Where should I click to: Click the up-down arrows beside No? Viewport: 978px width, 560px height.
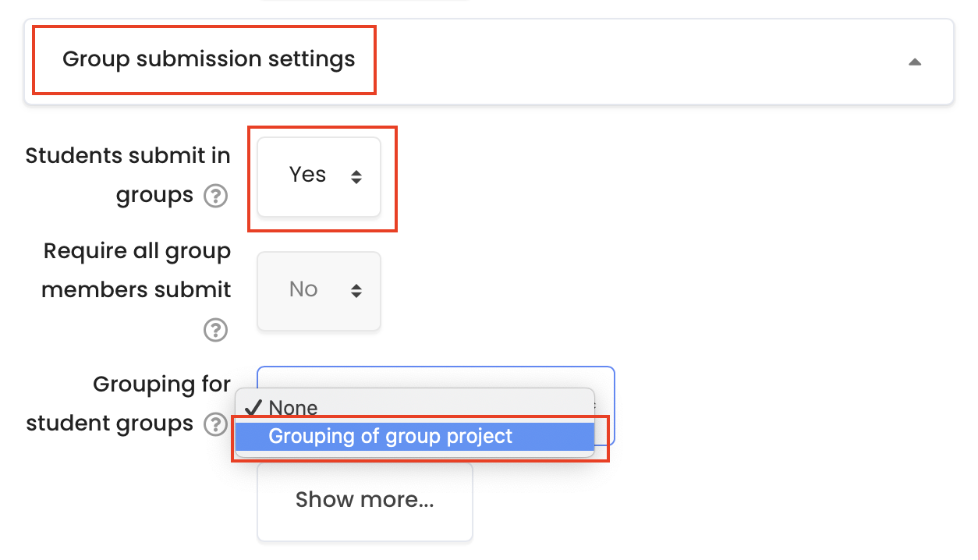(x=356, y=290)
